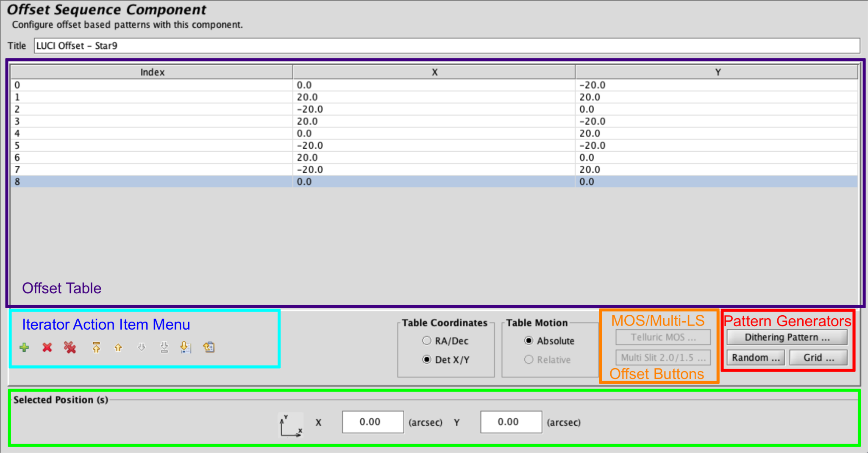Move selected offset down one row
Viewport: 868px width, 453px height.
[142, 347]
